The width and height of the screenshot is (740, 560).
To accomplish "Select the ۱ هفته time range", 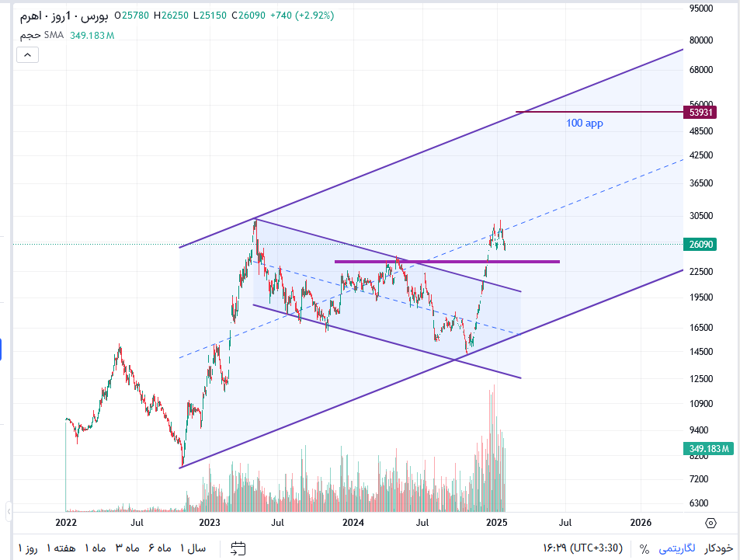I will 61,548.
